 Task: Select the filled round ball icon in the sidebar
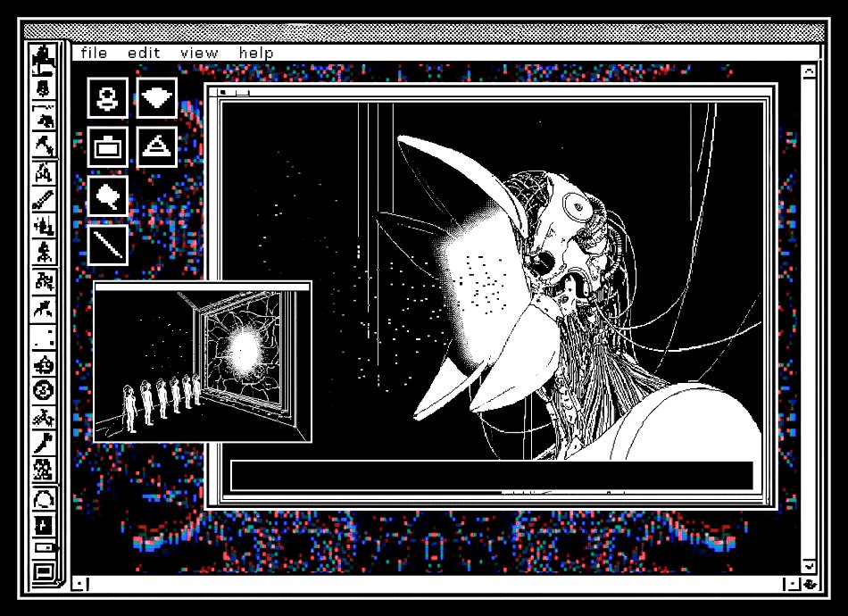[x=43, y=390]
